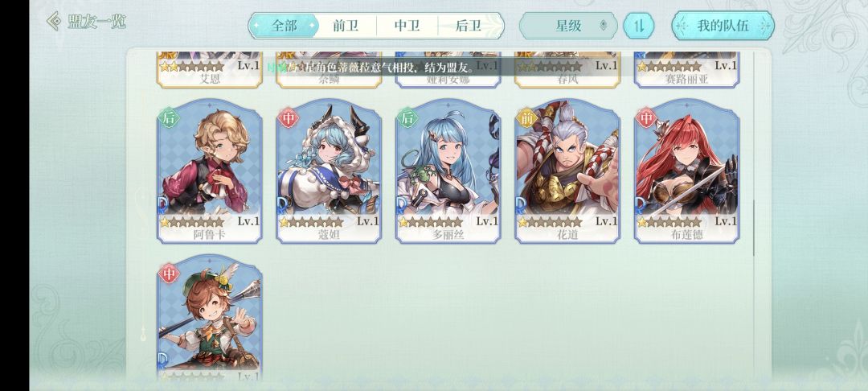
Task: Click the 前 role badge on 花道
Action: [526, 117]
